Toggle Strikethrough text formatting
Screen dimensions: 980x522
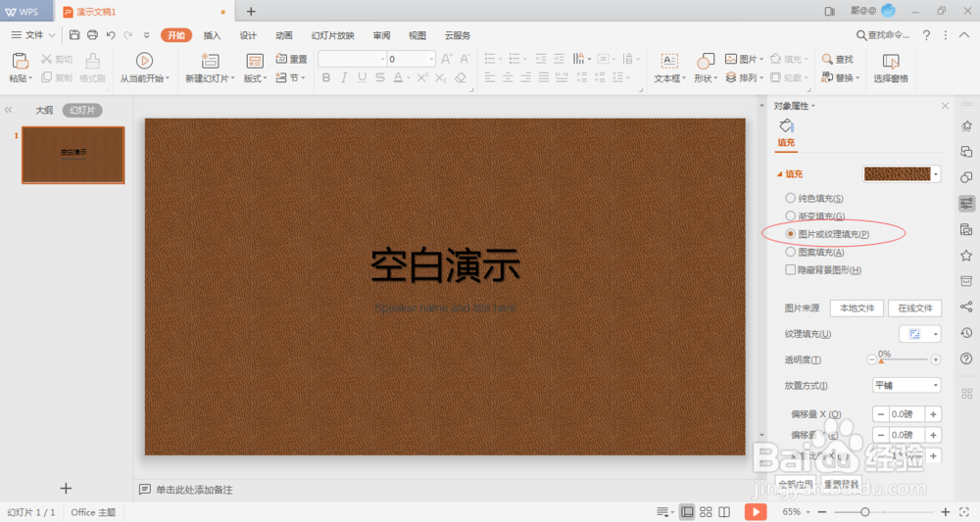[x=380, y=77]
